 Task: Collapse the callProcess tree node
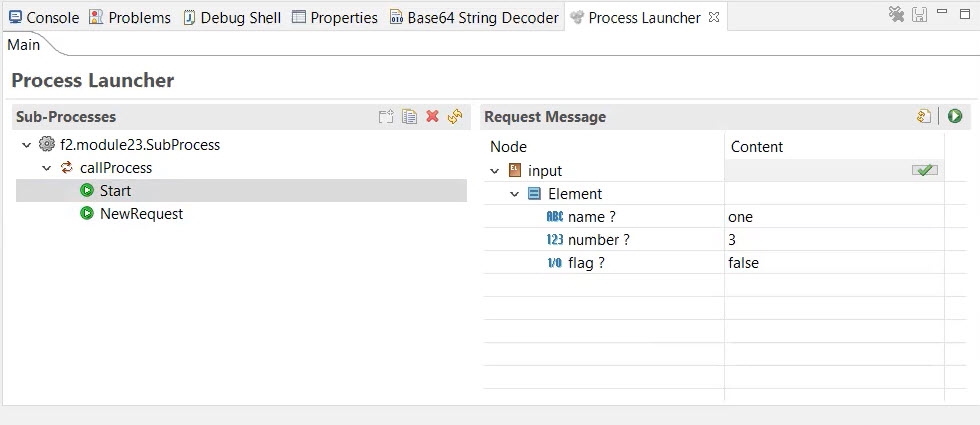point(47,168)
